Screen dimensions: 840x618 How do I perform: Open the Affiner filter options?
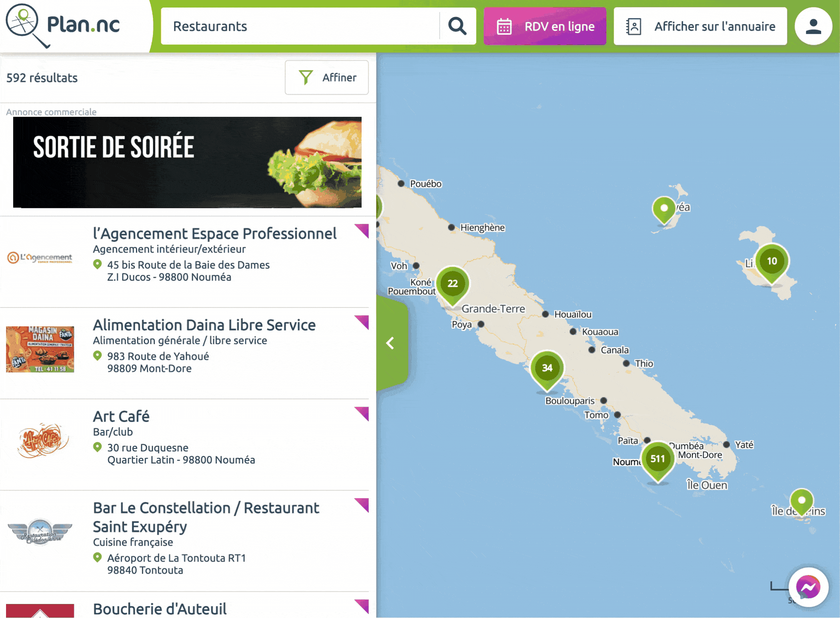pyautogui.click(x=327, y=77)
